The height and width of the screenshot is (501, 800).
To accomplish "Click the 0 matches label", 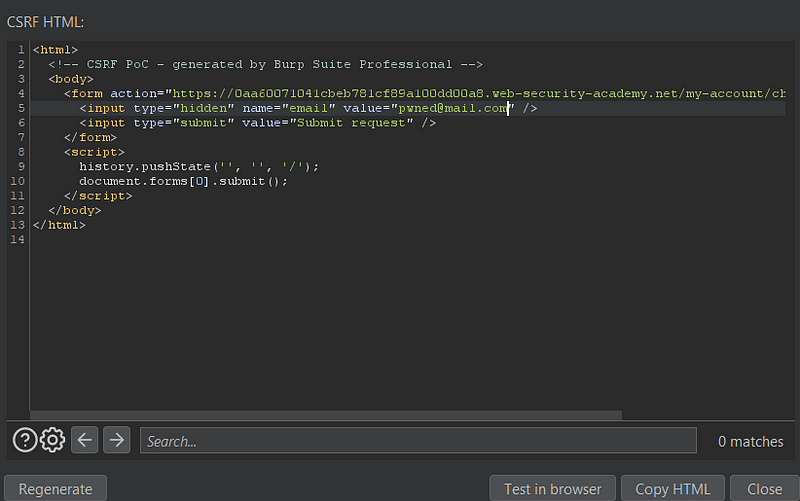I will [751, 441].
